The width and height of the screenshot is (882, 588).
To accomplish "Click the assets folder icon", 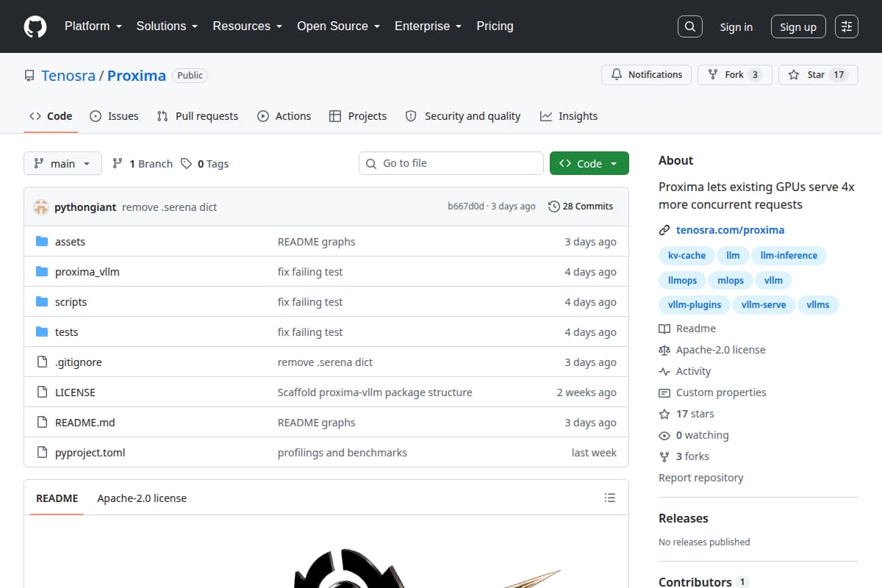I will (42, 242).
